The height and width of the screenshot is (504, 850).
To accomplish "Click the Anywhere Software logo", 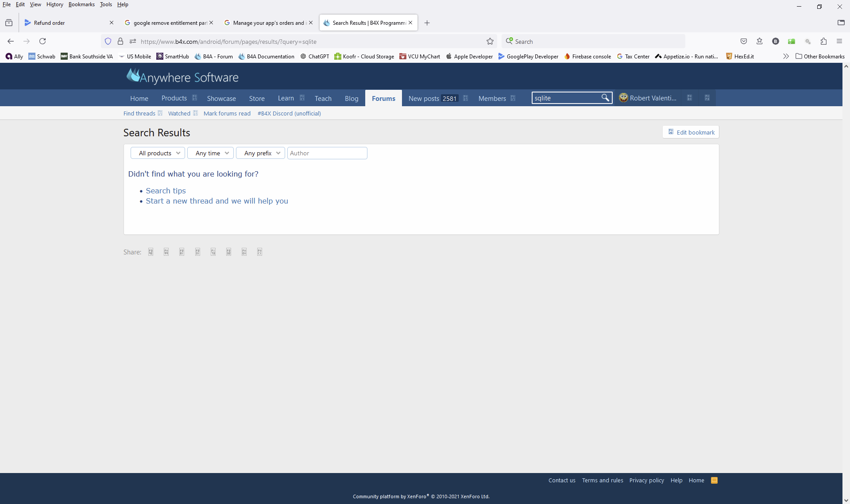I will point(182,77).
